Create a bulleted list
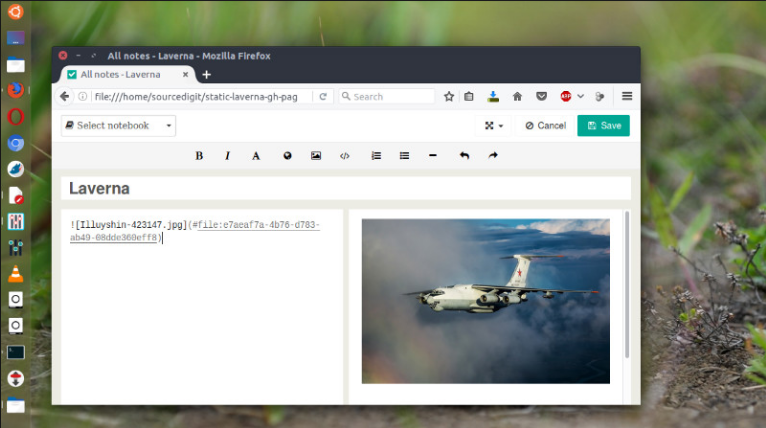This screenshot has width=766, height=428. (404, 156)
